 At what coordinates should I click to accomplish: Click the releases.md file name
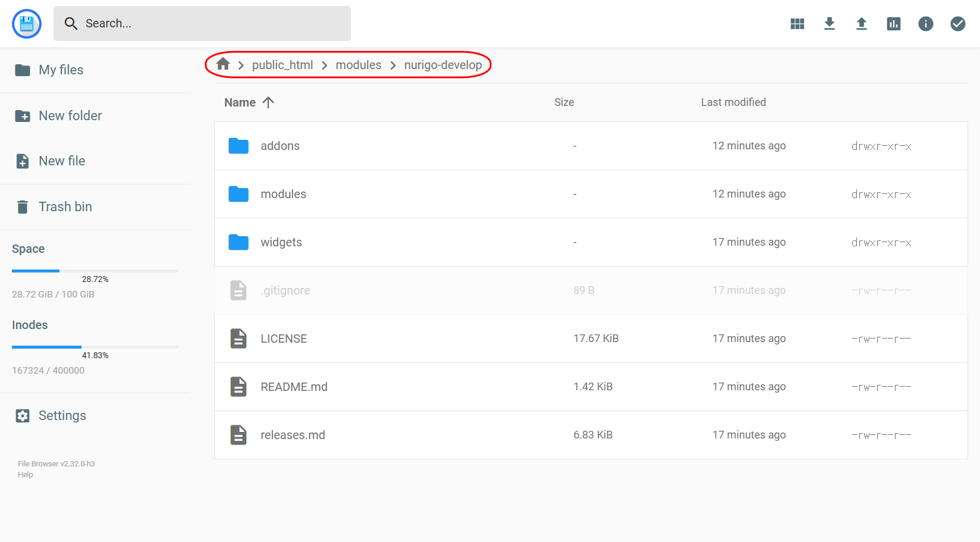293,435
